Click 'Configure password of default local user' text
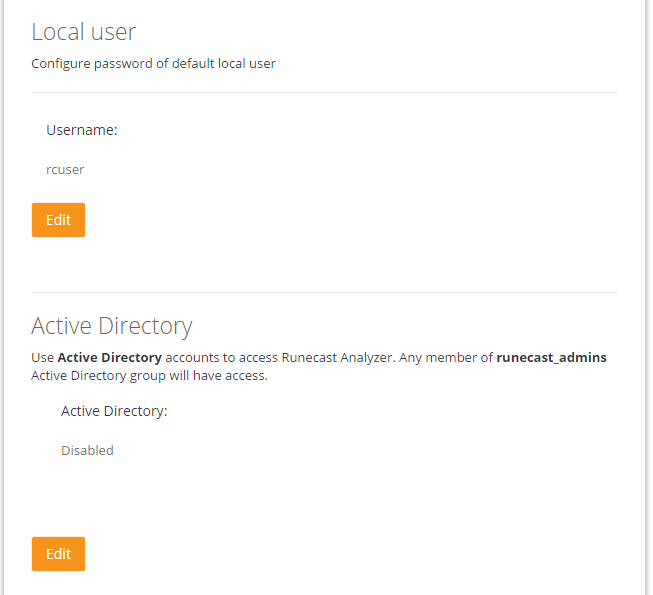Image resolution: width=653 pixels, height=595 pixels. tap(153, 64)
